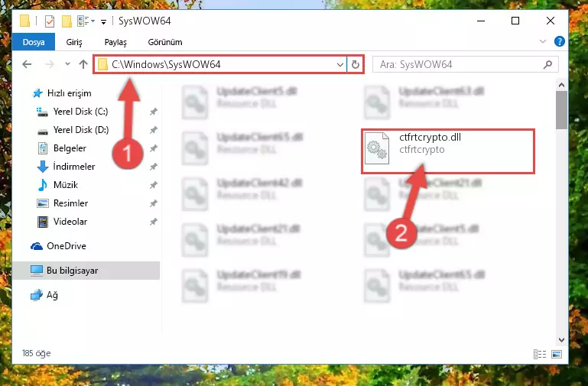Viewport: 588px width, 386px height.
Task: Open Videolar folder in sidebar
Action: 62,222
